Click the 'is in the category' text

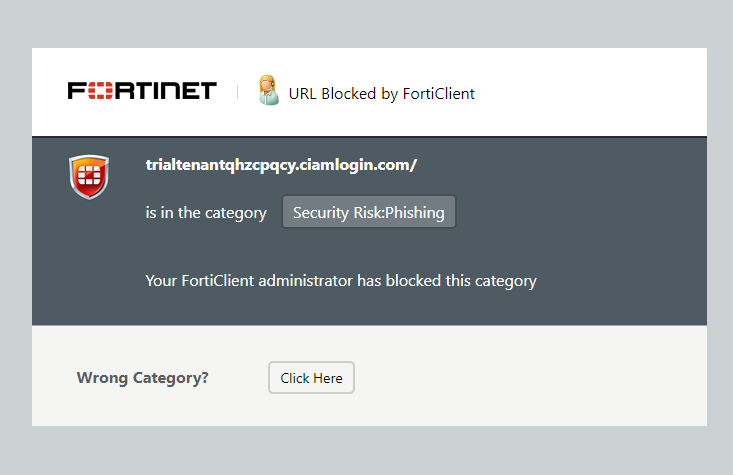point(206,213)
